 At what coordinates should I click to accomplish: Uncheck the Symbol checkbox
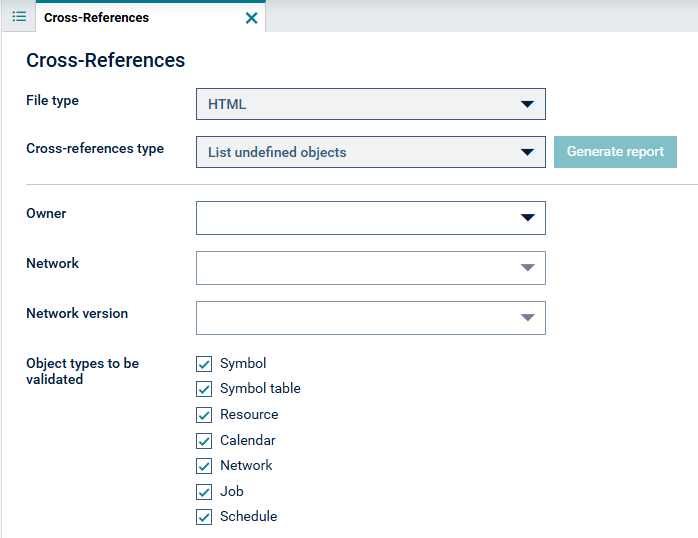[x=204, y=364]
